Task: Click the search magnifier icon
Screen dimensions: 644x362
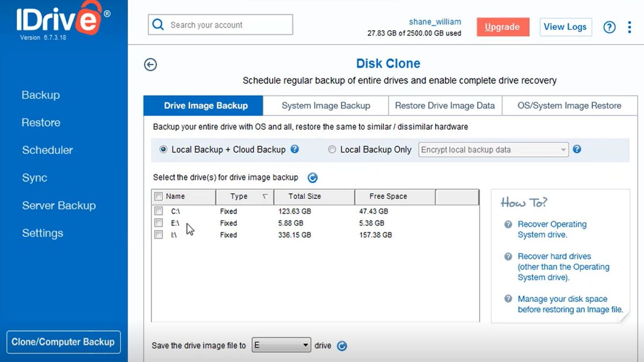Action: [158, 25]
